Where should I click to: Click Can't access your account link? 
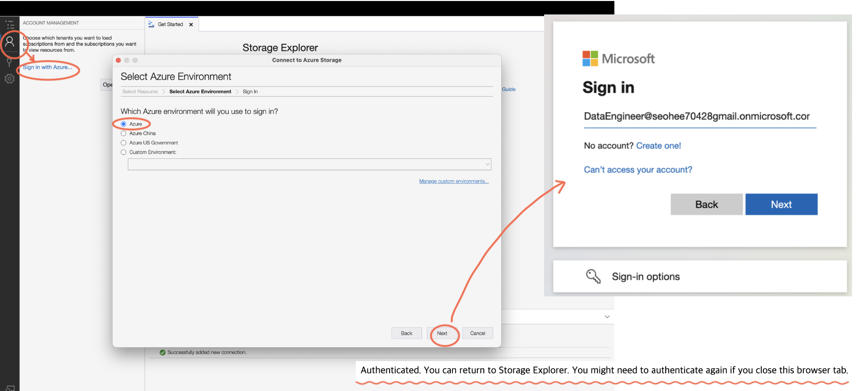[x=638, y=170]
